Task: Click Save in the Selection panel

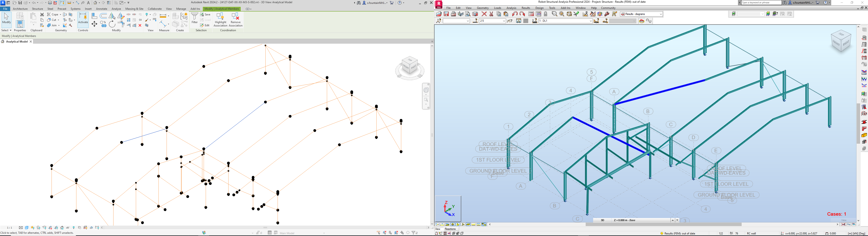Action: pyautogui.click(x=206, y=14)
